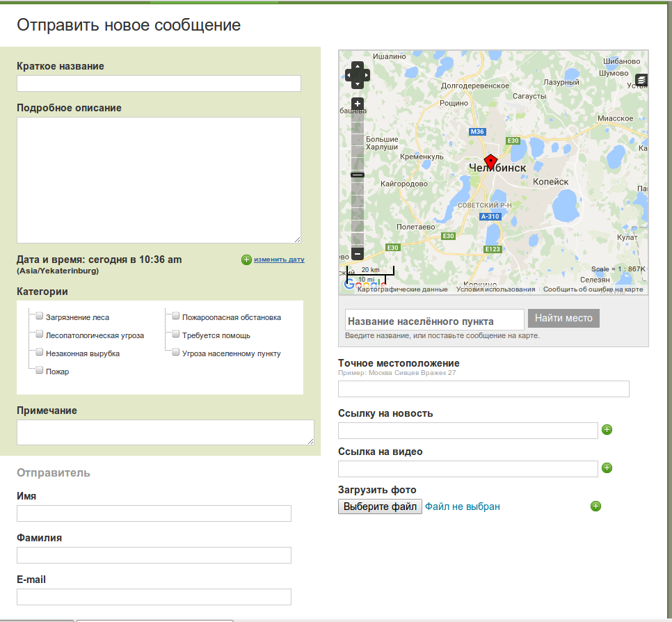Add another news link field with the plus icon
672x622 pixels.
pyautogui.click(x=607, y=430)
